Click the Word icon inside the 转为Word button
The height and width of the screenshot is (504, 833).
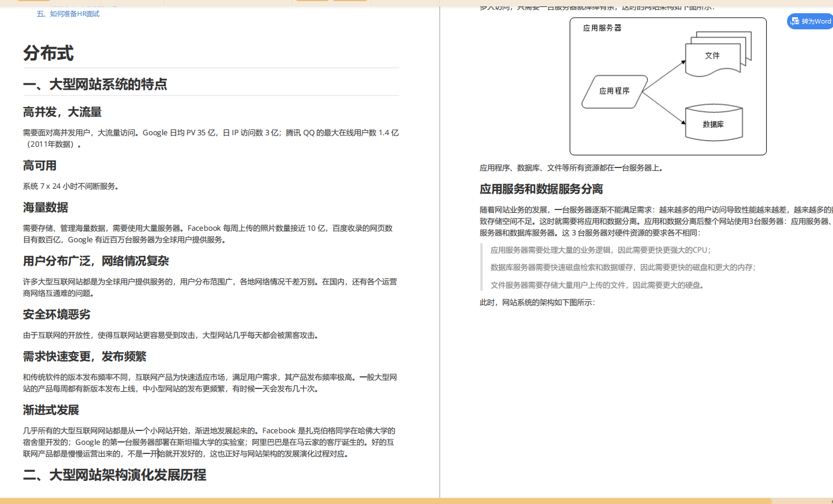(795, 21)
